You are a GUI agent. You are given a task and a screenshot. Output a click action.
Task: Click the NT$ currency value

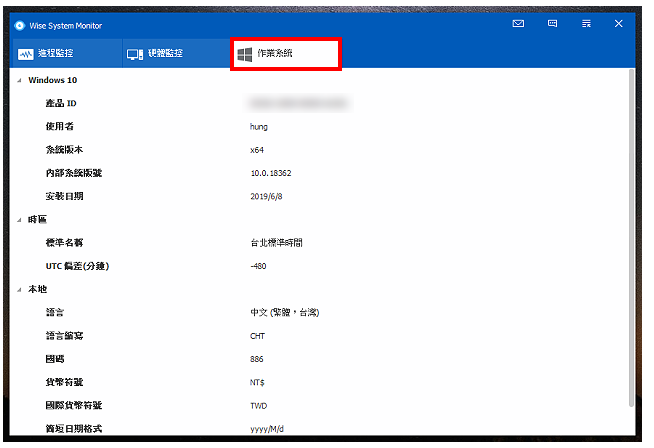click(x=257, y=383)
